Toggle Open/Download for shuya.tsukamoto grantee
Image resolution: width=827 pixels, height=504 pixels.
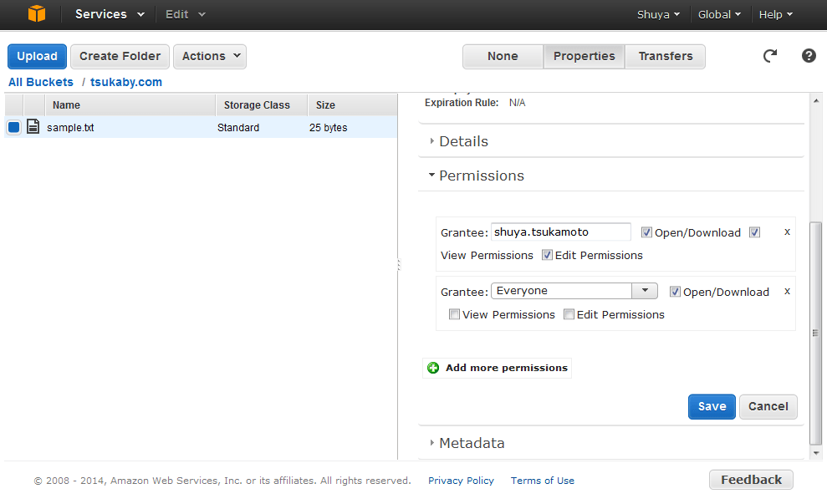tap(646, 232)
